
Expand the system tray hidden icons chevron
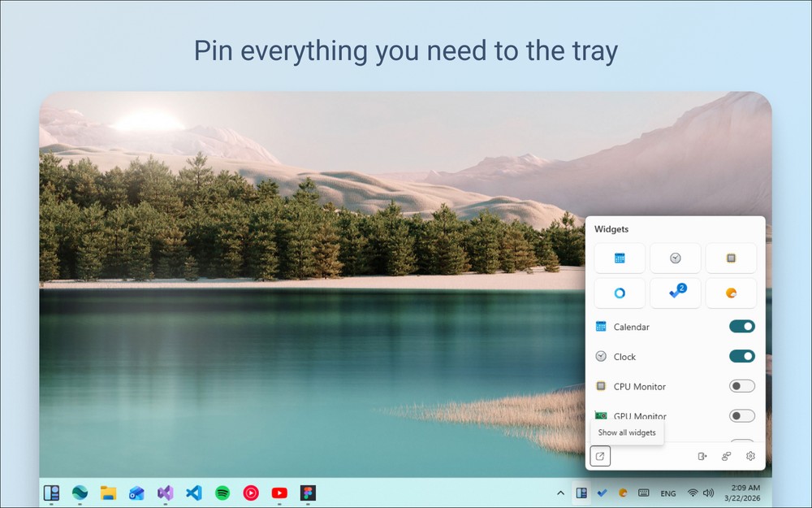(560, 493)
